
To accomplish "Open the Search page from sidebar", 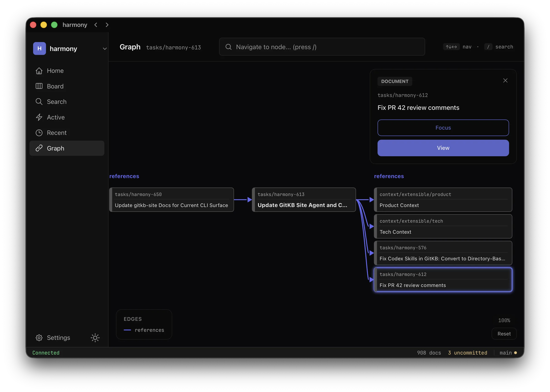I will click(x=67, y=102).
